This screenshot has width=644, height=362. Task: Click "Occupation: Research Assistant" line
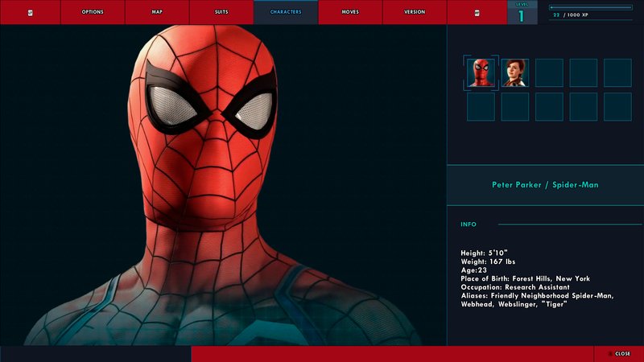pyautogui.click(x=515, y=287)
